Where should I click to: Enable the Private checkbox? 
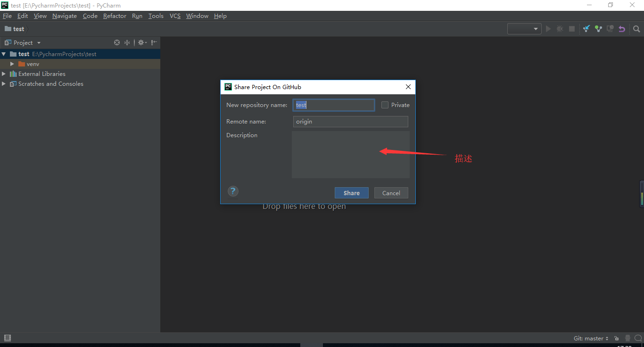coord(385,105)
